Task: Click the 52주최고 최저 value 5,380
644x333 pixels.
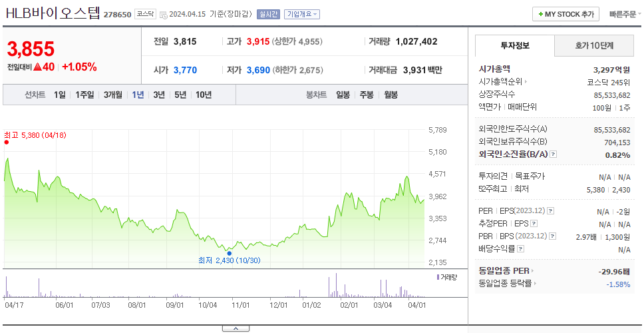Action: pyautogui.click(x=596, y=190)
